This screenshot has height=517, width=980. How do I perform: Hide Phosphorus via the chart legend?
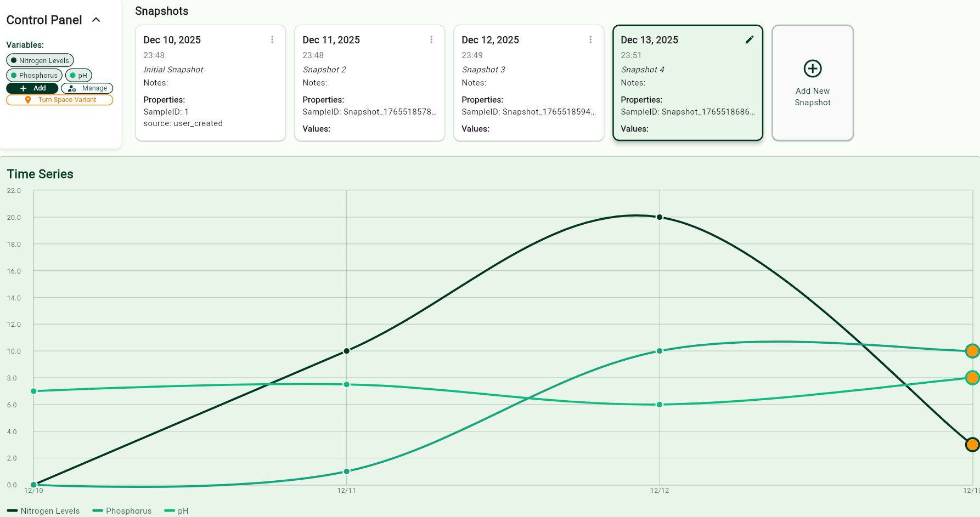coord(122,510)
